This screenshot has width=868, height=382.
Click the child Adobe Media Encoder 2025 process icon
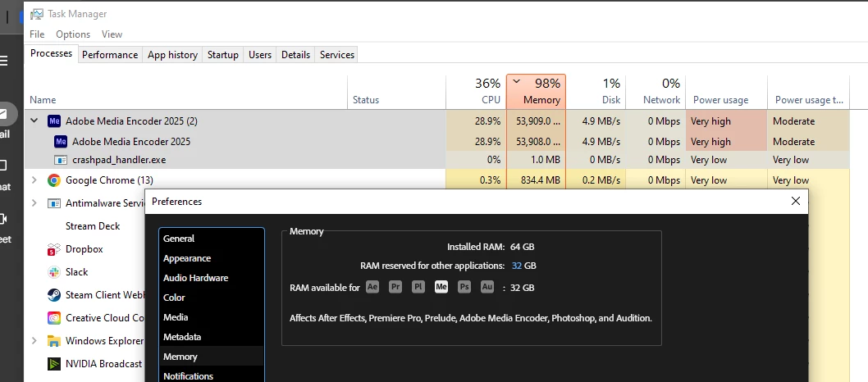[61, 142]
